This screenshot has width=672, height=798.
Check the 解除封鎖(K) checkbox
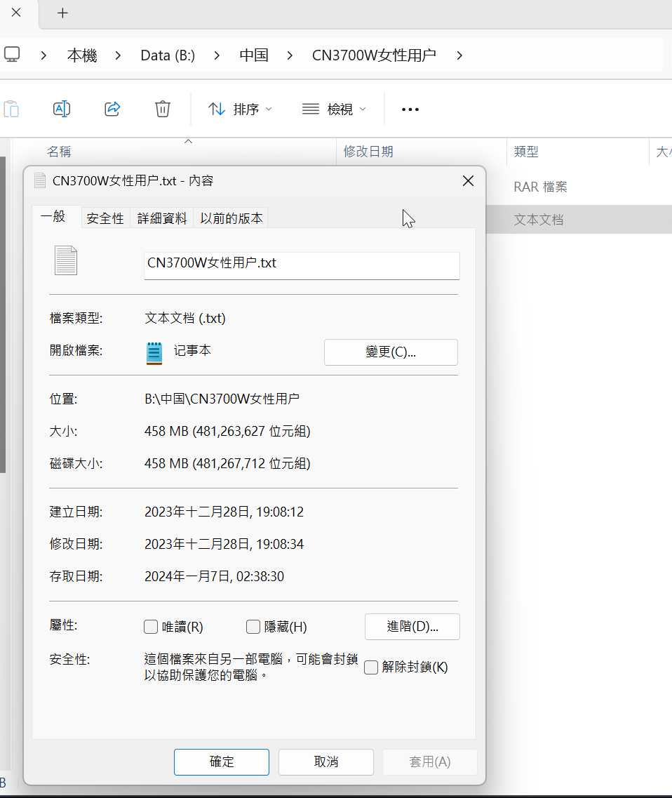tap(371, 667)
